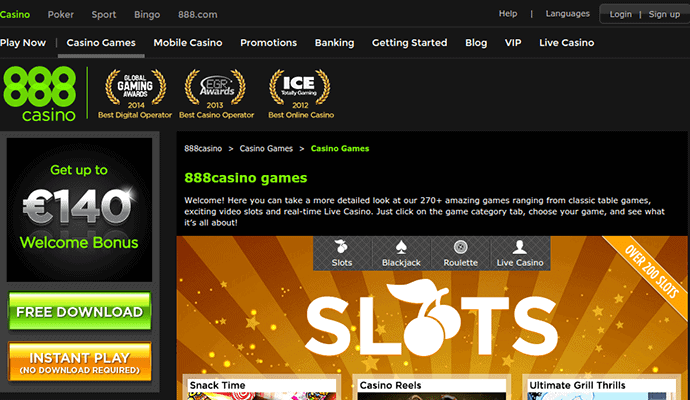Go to Casino in the top bar
The width and height of the screenshot is (690, 400).
point(15,15)
